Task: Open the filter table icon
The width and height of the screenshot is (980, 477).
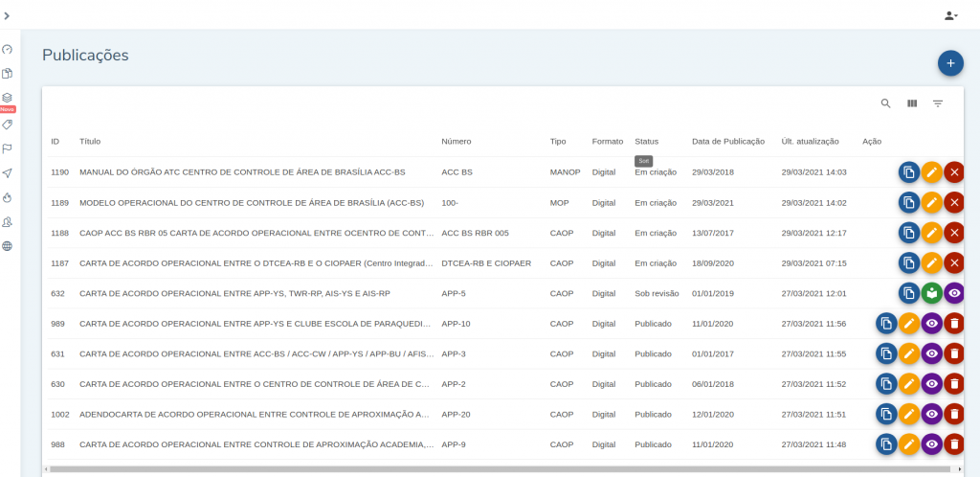Action: pos(938,103)
